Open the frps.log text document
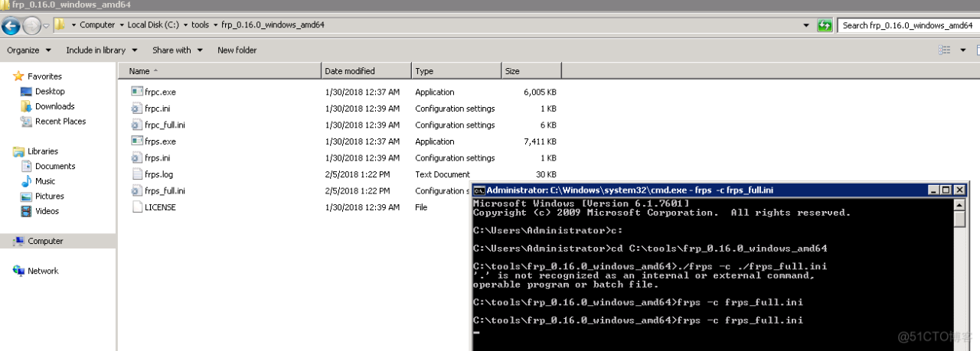Image resolution: width=980 pixels, height=351 pixels. click(x=158, y=174)
